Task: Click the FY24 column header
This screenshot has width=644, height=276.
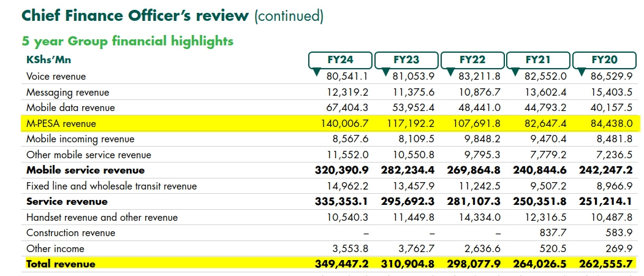Action: [341, 60]
